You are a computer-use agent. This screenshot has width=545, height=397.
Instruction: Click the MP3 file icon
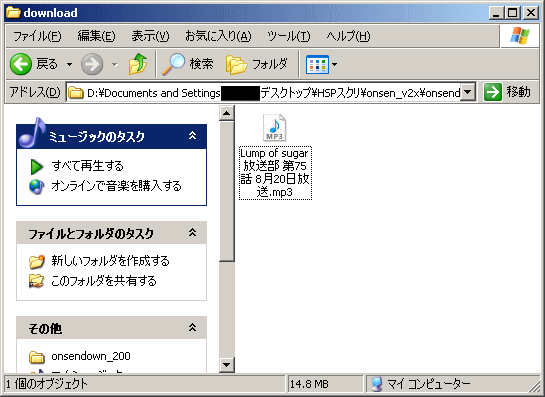pos(274,128)
